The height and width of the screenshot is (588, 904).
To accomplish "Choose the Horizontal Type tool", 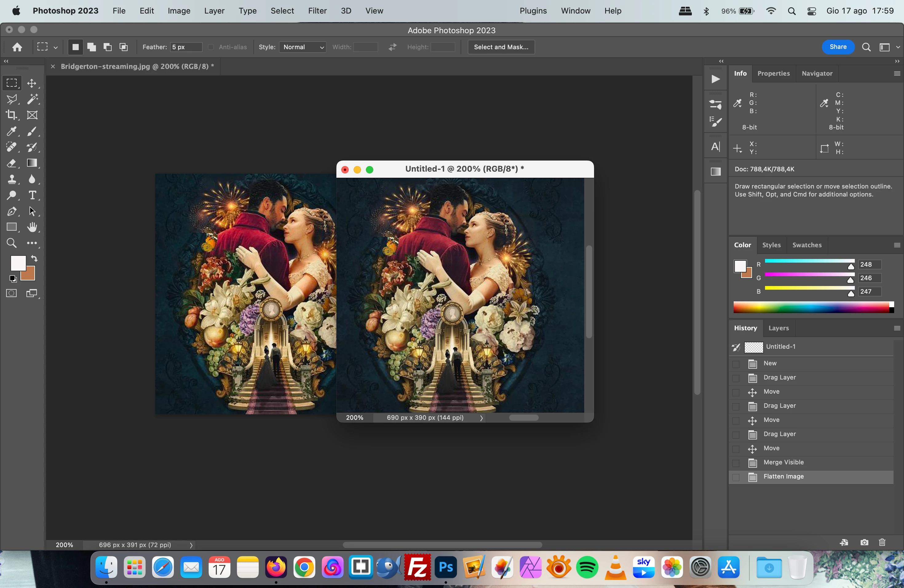I will (x=32, y=195).
